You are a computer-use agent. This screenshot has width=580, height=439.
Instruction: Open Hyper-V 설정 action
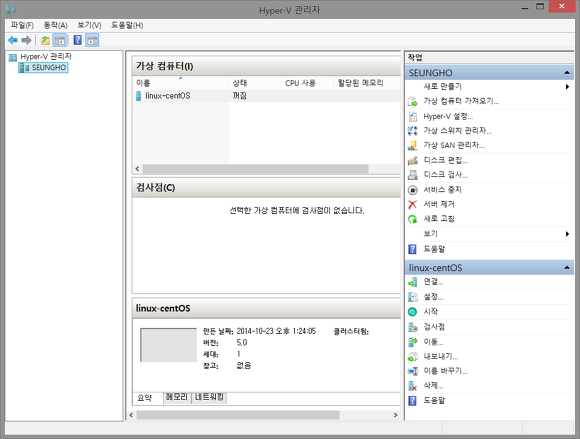(x=448, y=116)
